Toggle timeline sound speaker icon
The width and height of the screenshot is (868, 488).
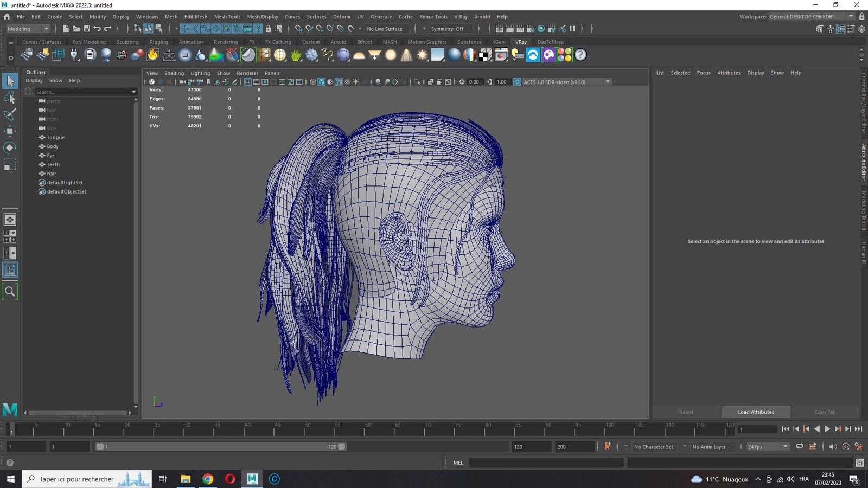[833, 446]
